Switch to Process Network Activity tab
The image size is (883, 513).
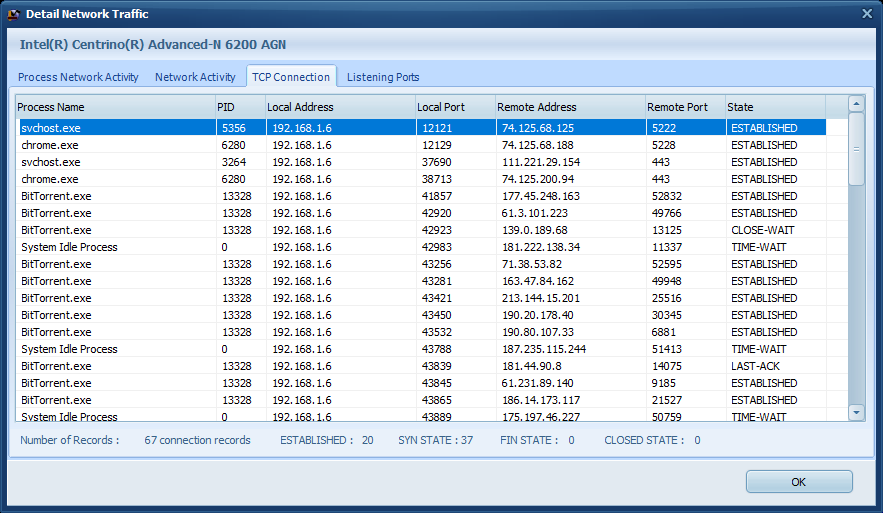tap(78, 77)
